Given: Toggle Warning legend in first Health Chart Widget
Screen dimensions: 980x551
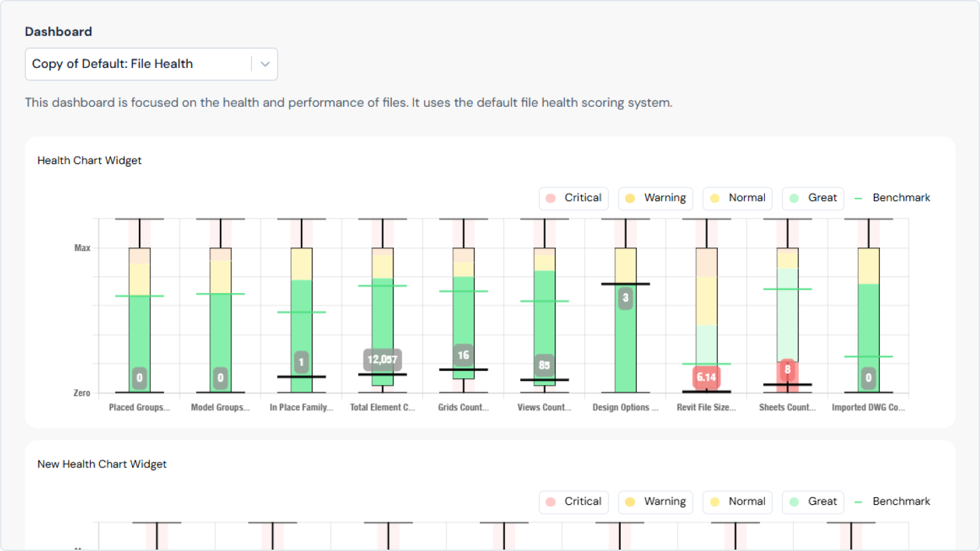Looking at the screenshot, I should coord(655,198).
